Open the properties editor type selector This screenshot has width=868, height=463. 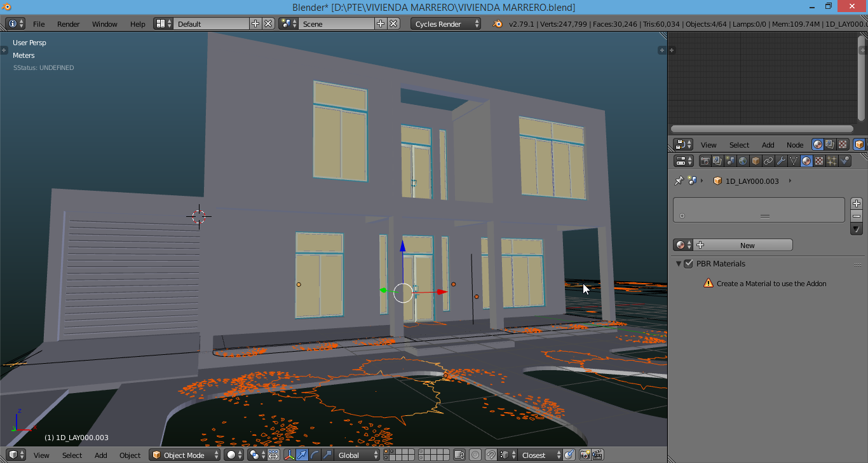(x=684, y=161)
